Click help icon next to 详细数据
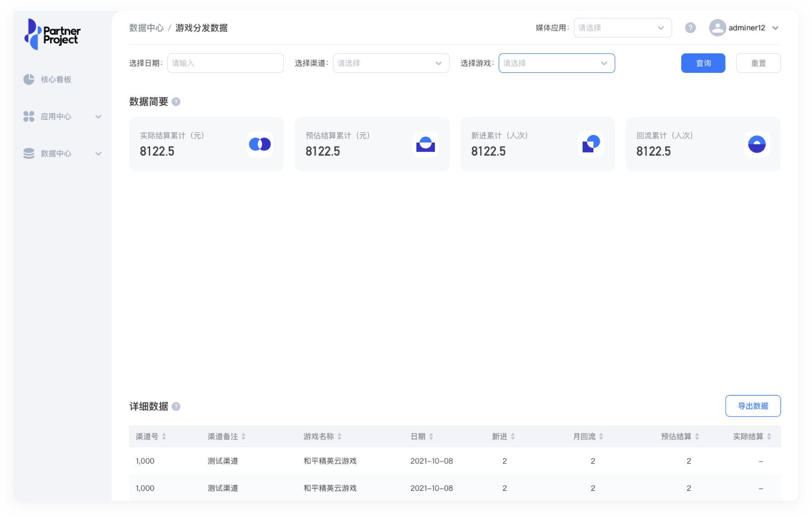Viewport: 812px width, 517px height. (176, 407)
